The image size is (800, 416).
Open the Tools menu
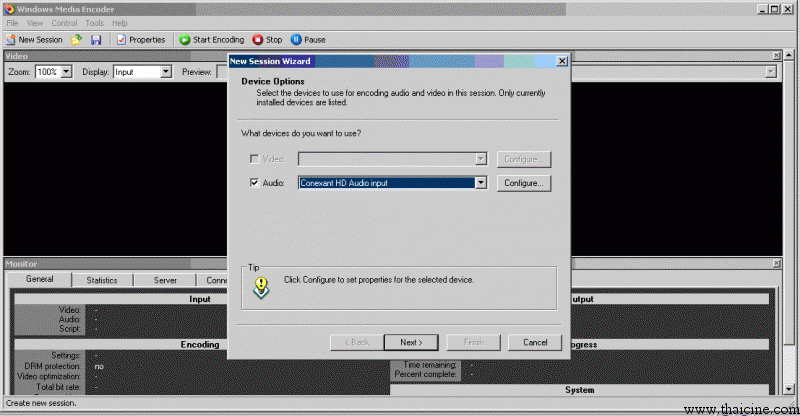click(x=94, y=23)
